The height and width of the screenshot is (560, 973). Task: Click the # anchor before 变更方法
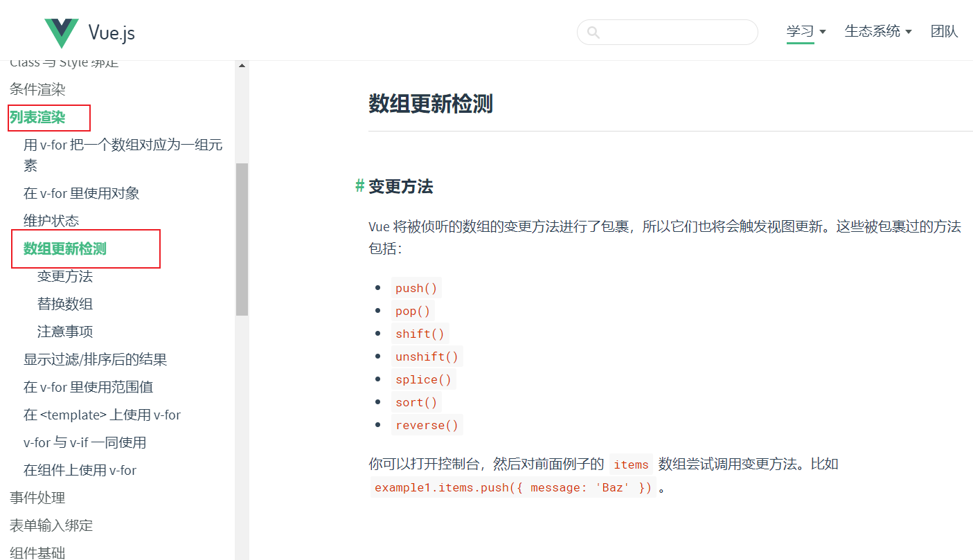click(359, 186)
